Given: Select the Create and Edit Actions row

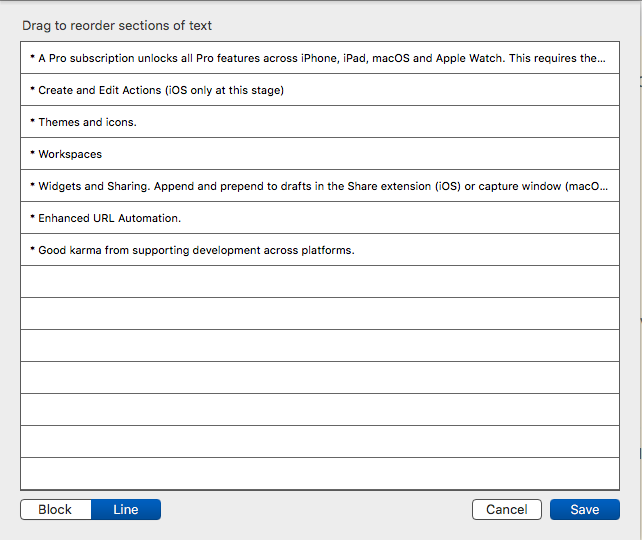Looking at the screenshot, I should pyautogui.click(x=320, y=90).
